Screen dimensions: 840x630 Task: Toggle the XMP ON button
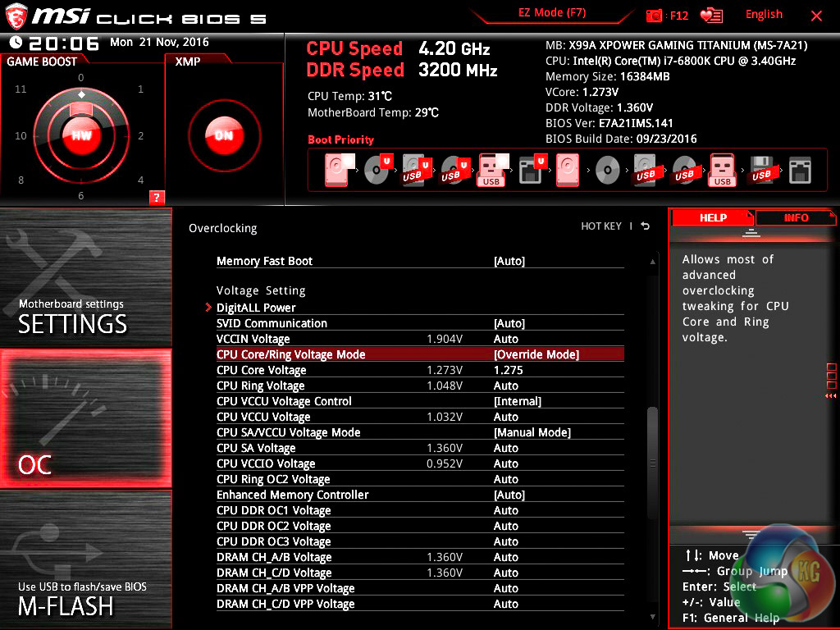[x=225, y=135]
